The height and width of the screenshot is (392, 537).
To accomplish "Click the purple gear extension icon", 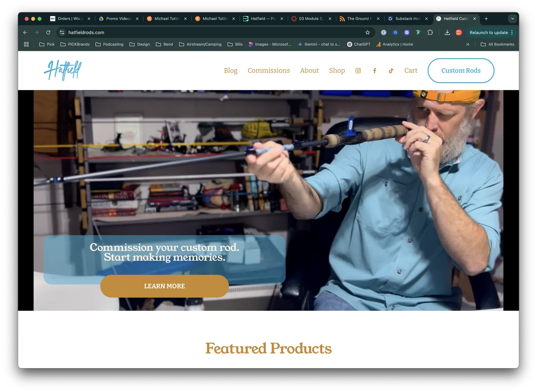I will click(407, 33).
